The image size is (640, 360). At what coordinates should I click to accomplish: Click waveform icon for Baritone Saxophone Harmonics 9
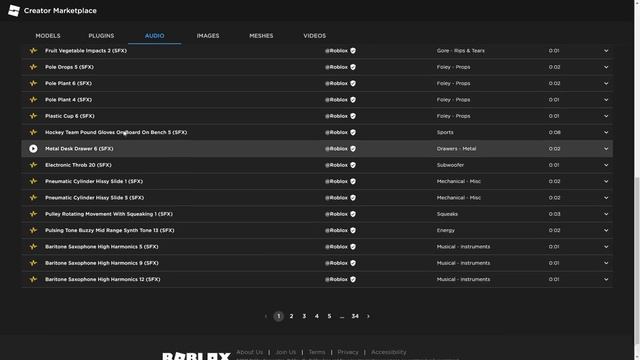(33, 263)
